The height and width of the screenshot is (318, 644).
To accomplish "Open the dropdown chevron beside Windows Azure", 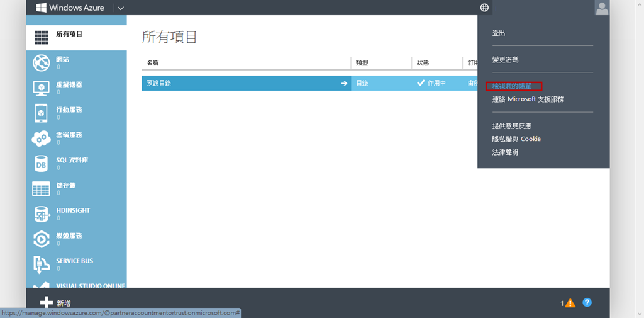I will coord(121,8).
